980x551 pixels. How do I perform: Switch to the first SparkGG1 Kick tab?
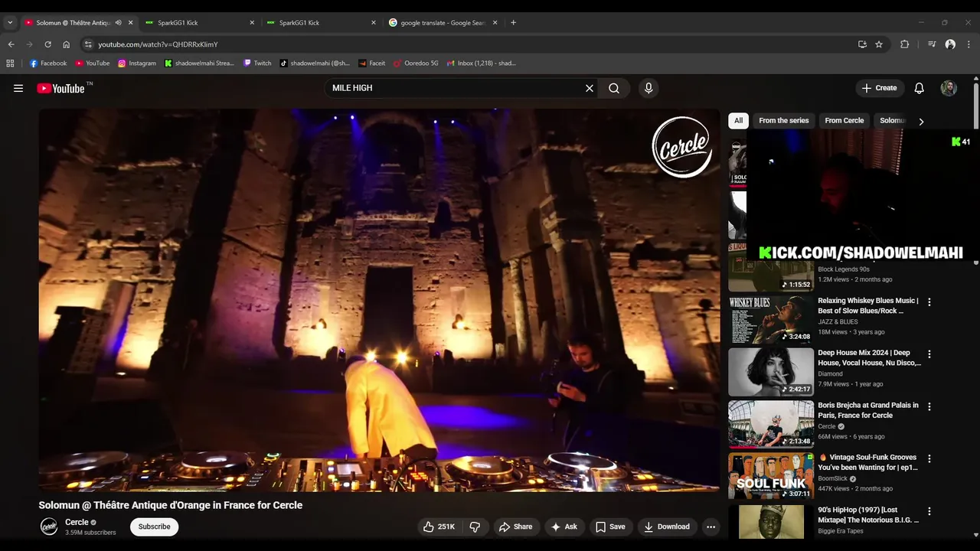pyautogui.click(x=199, y=22)
